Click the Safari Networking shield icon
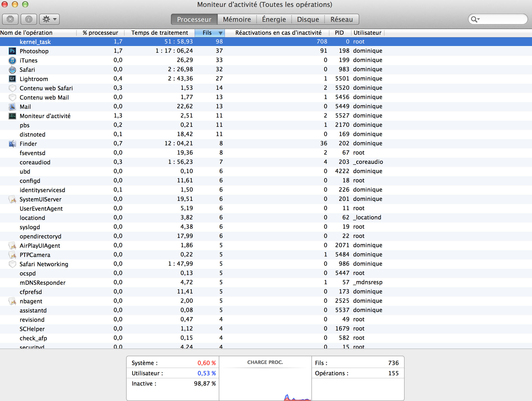532x401 pixels. point(12,264)
